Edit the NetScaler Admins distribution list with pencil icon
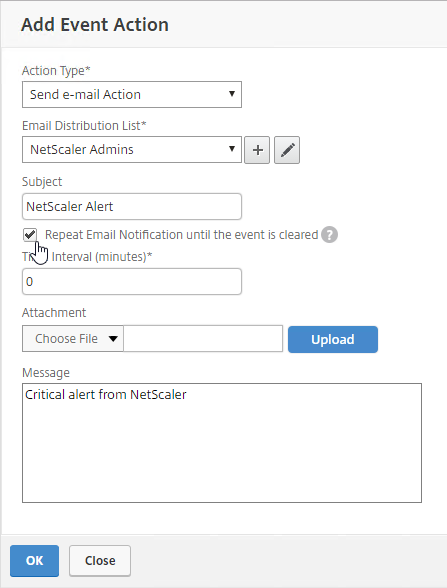Screen dimensions: 447x588 click(287, 150)
